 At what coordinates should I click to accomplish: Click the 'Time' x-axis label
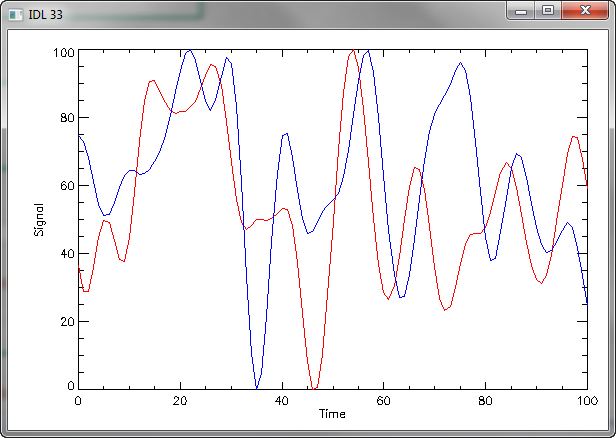click(x=332, y=413)
